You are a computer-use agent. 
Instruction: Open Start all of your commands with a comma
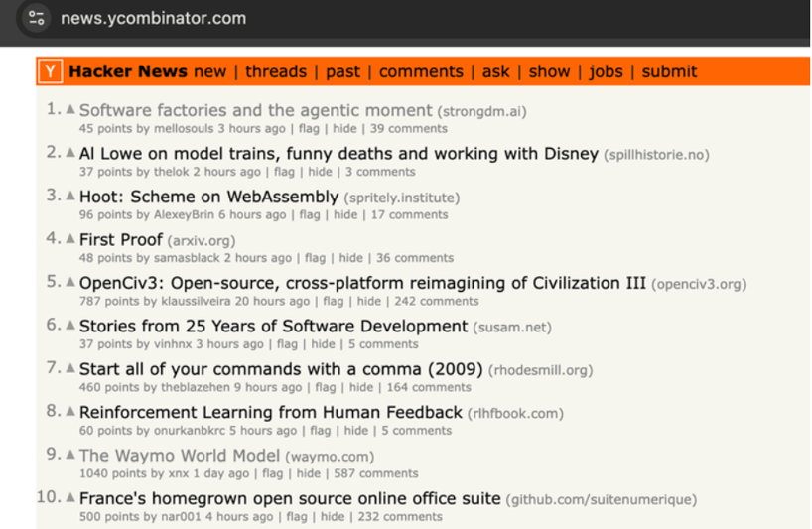pyautogui.click(x=281, y=369)
